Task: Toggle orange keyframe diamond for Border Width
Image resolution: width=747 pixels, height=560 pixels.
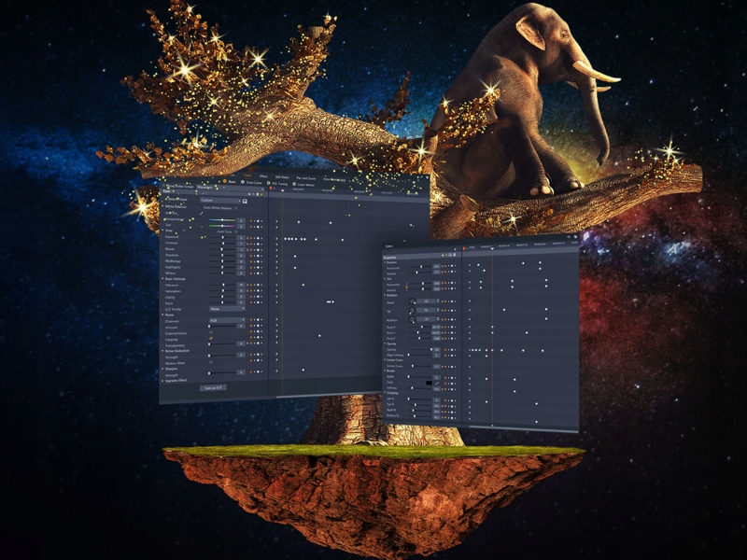Action: point(445,378)
